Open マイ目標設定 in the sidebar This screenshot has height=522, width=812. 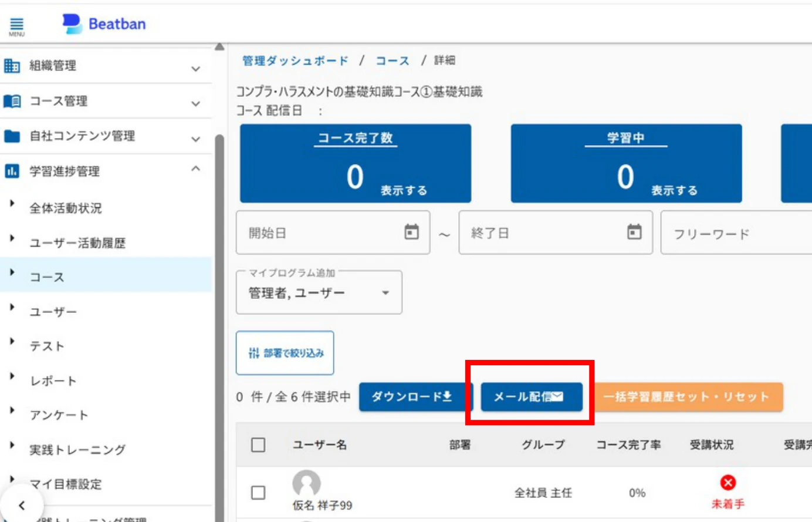pyautogui.click(x=66, y=484)
